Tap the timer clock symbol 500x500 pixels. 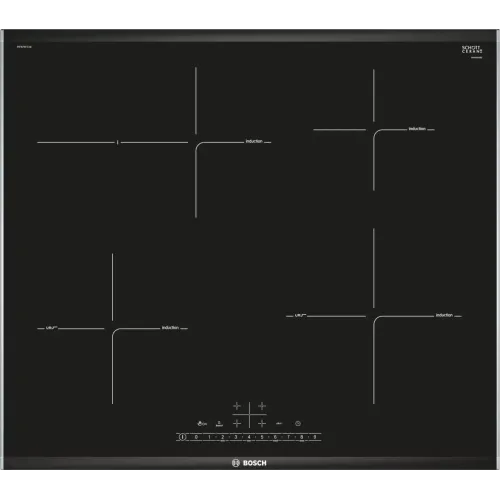(x=298, y=423)
